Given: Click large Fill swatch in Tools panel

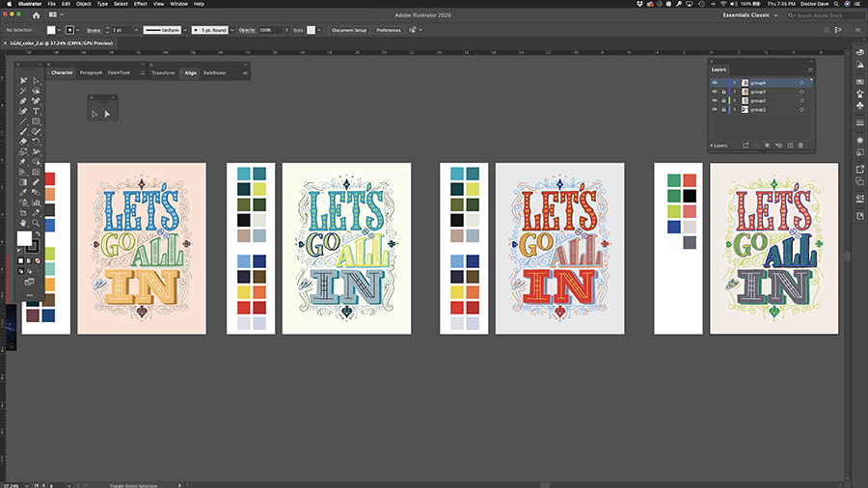Looking at the screenshot, I should 24,238.
